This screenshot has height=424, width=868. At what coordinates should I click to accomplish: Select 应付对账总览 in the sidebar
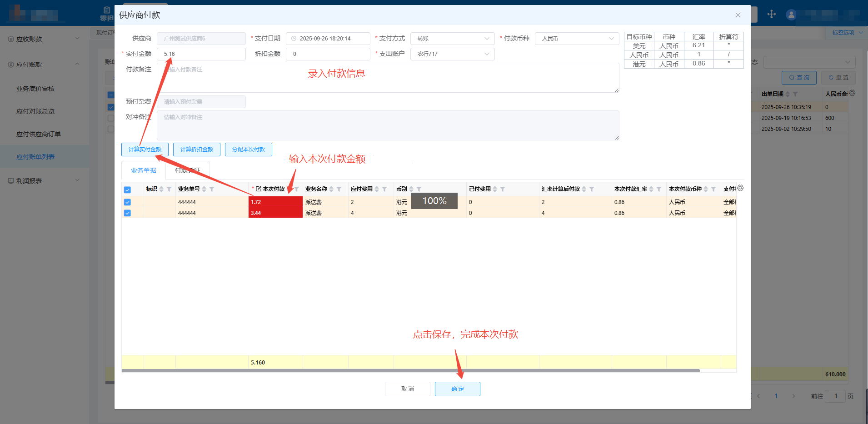pos(35,111)
